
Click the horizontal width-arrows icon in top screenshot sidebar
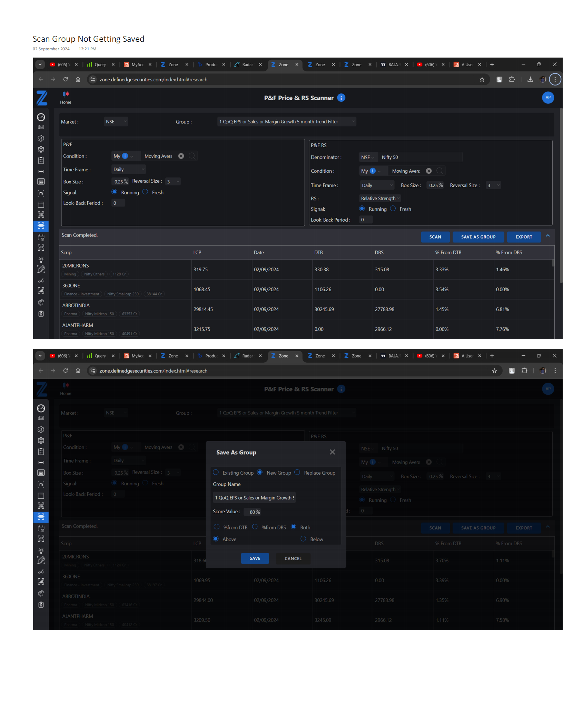[41, 171]
